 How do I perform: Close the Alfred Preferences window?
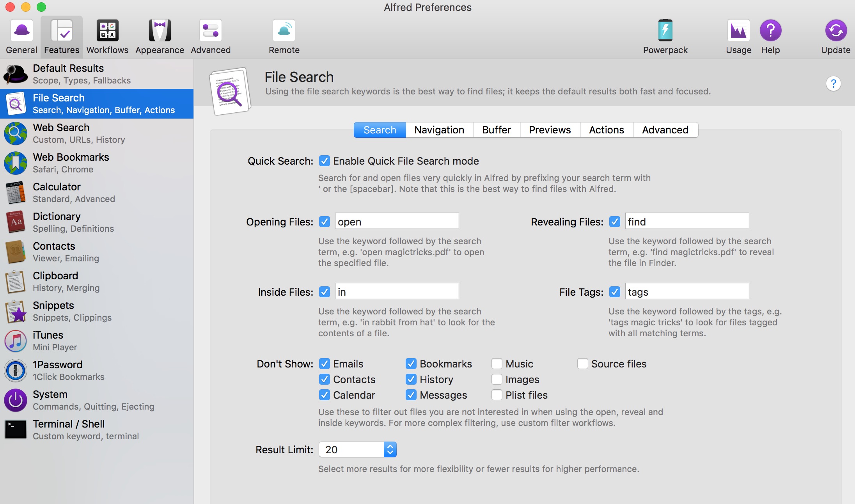tap(10, 7)
